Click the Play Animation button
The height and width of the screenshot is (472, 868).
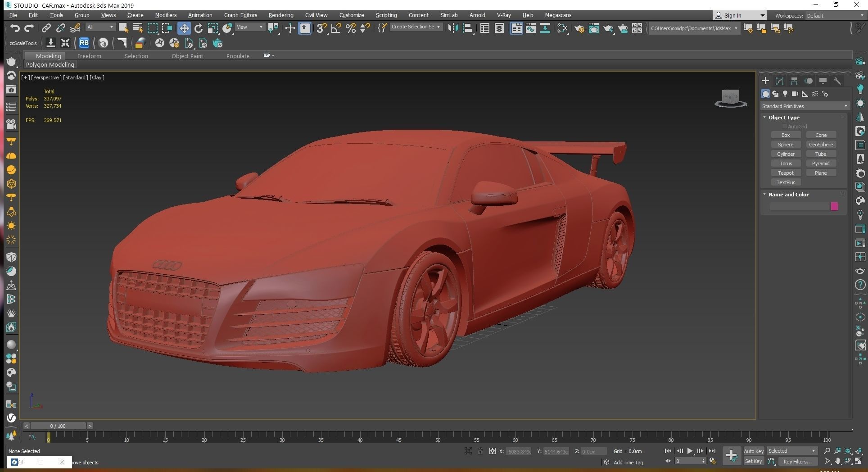pos(690,451)
